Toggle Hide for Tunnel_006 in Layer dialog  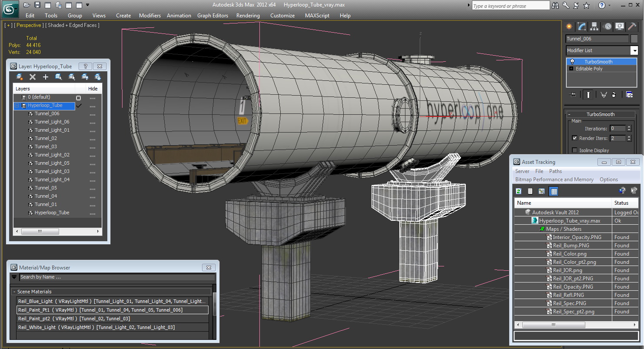(93, 114)
